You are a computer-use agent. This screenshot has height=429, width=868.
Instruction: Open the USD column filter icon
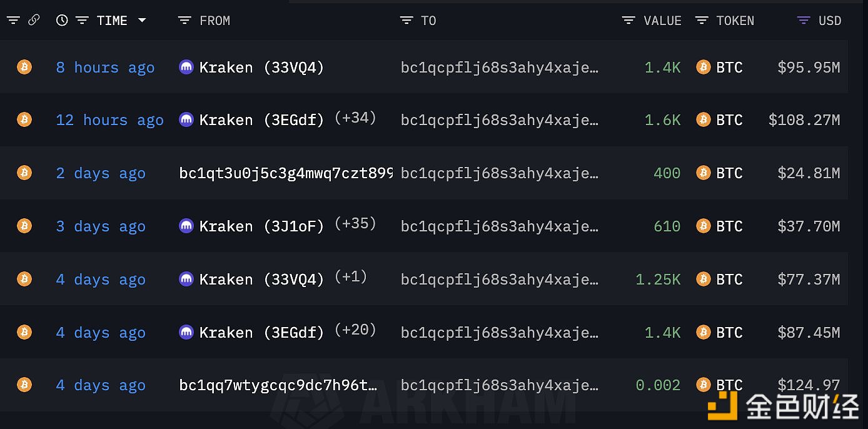804,21
